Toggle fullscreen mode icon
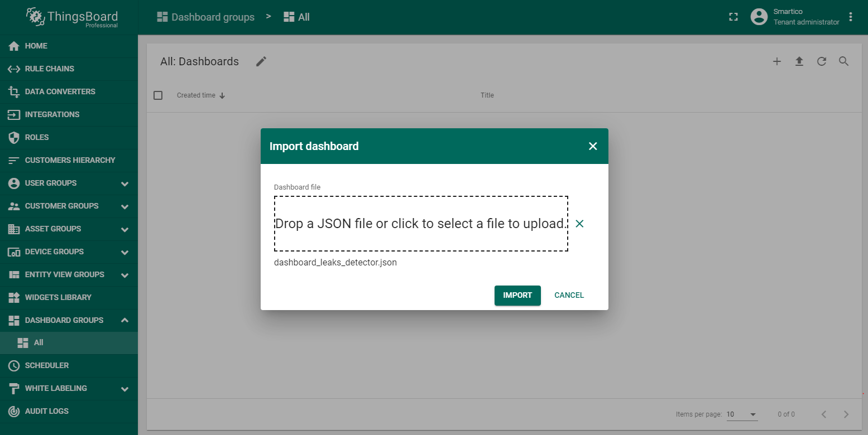 click(733, 17)
